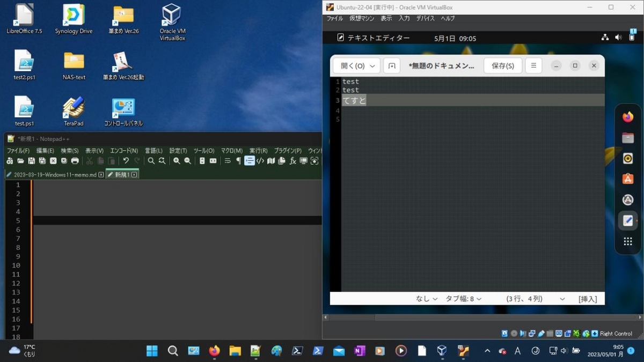Screen dimensions: 644x362
Task: Open Files from the Ubuntu dock
Action: (628, 138)
